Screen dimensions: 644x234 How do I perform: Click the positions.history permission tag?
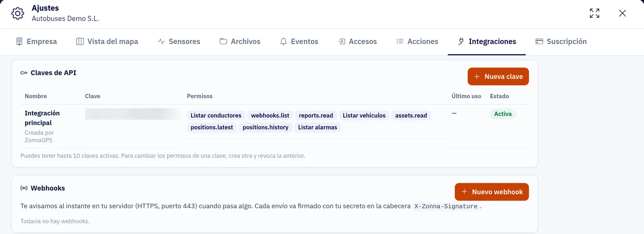pos(266,127)
